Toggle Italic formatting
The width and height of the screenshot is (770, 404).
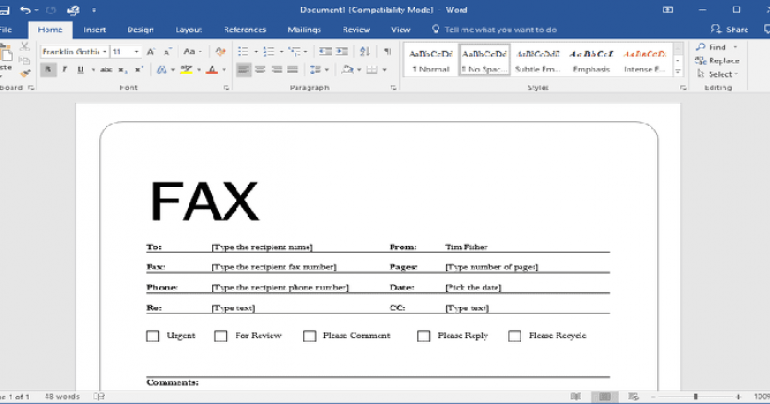tap(64, 70)
